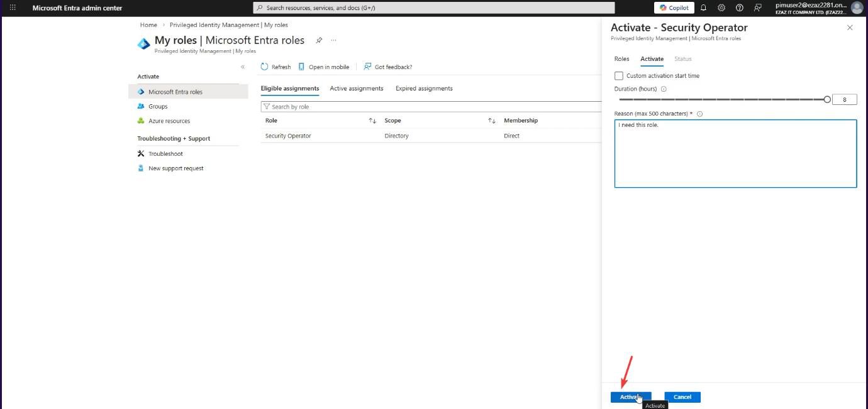The width and height of the screenshot is (868, 409).
Task: Open the help question mark icon
Action: coord(740,8)
